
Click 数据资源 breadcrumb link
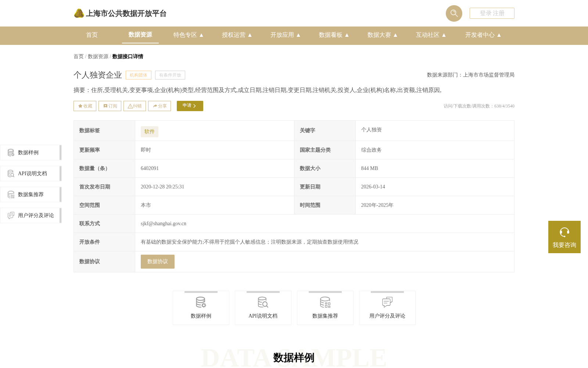(98, 56)
